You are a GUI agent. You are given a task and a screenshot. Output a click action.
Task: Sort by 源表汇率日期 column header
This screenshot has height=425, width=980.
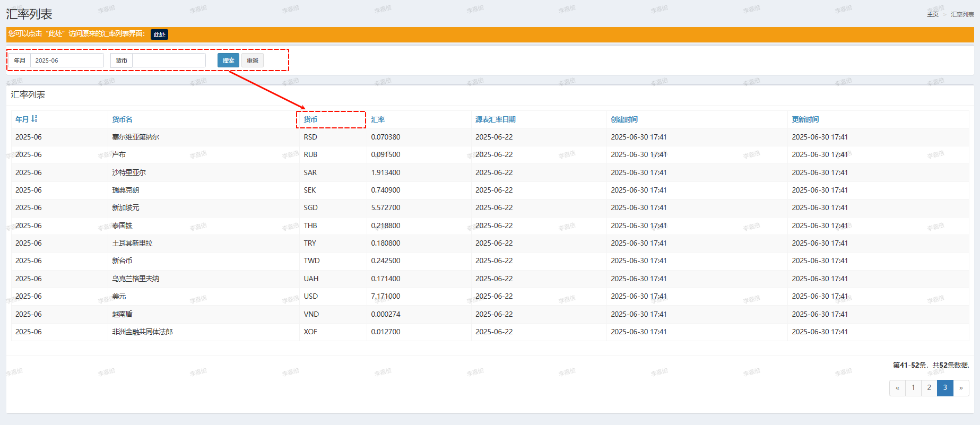[x=496, y=119]
